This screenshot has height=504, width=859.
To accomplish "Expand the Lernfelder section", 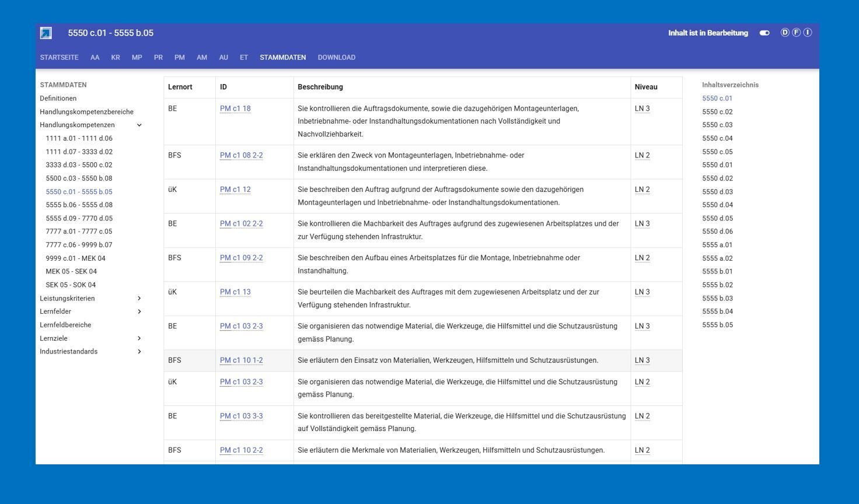I will click(139, 311).
